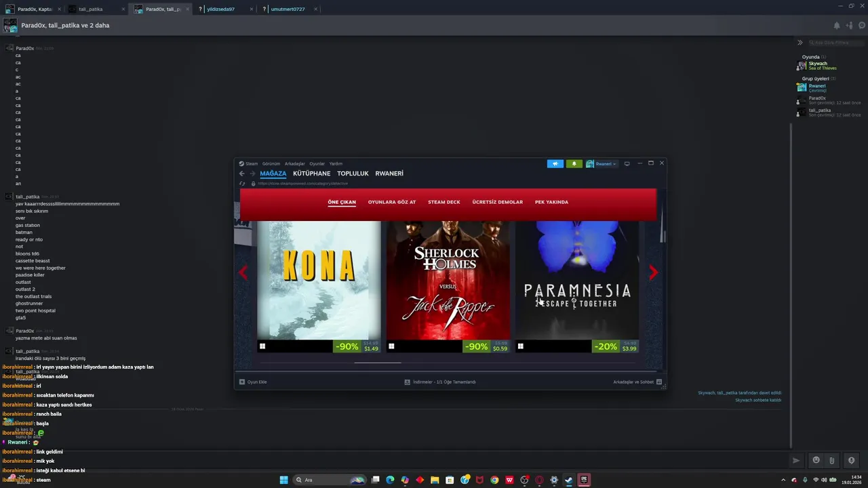Open Steam from the Windows taskbar
The image size is (868, 488).
[x=569, y=480]
